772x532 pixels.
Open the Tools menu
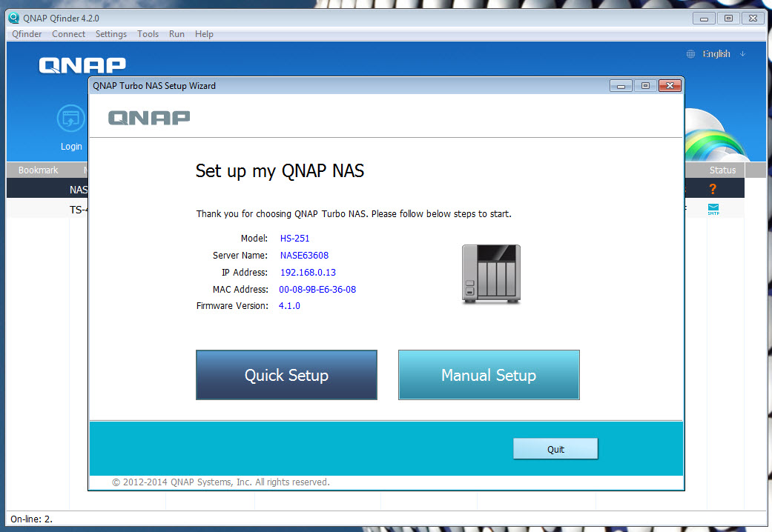pyautogui.click(x=148, y=34)
